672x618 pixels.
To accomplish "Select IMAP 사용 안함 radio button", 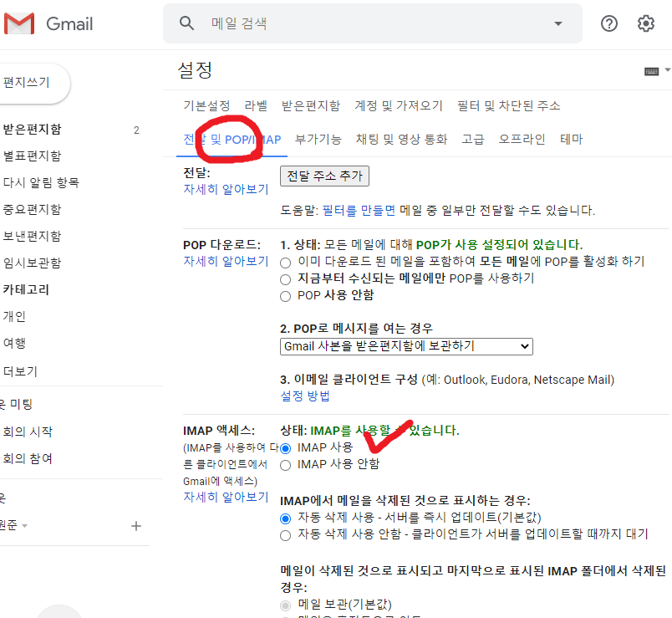I will [285, 465].
